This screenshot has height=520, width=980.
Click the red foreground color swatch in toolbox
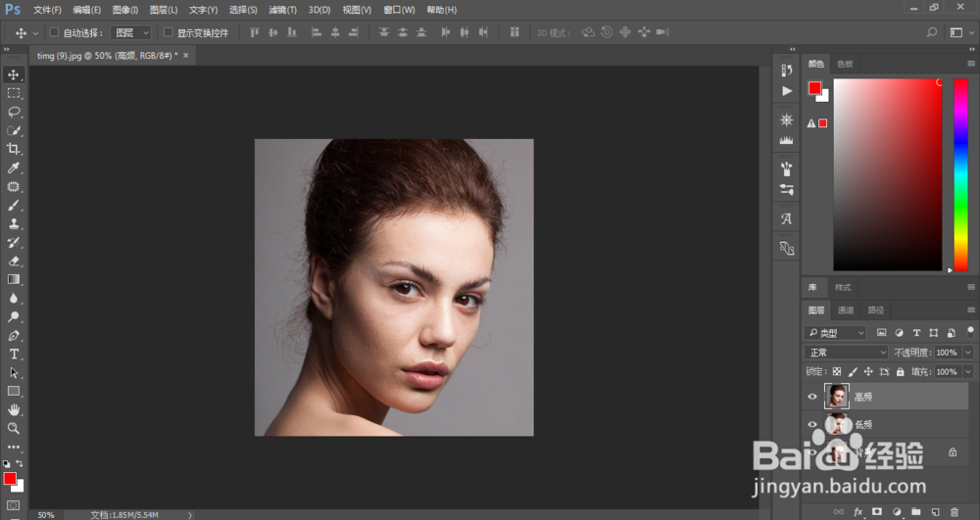[9, 478]
